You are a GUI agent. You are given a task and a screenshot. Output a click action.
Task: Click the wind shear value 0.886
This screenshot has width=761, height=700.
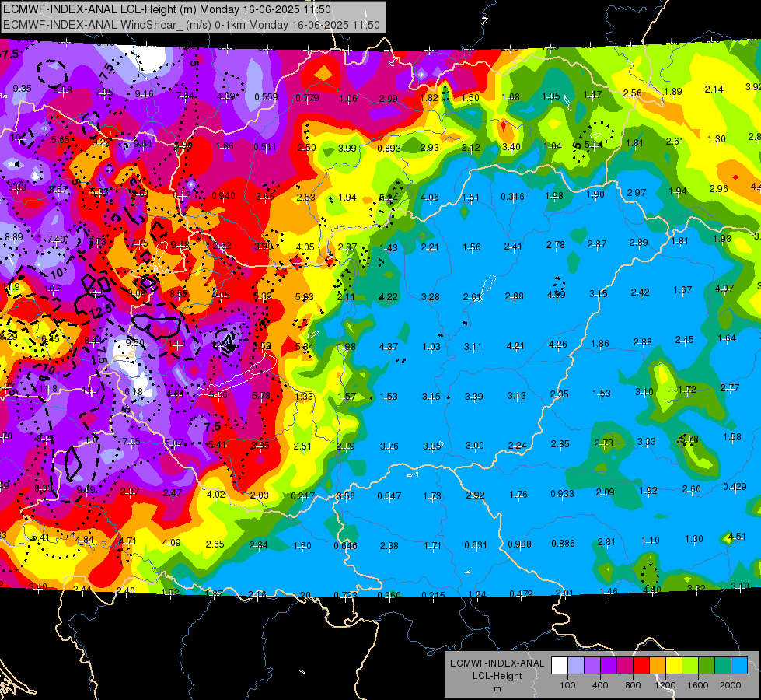pyautogui.click(x=563, y=544)
